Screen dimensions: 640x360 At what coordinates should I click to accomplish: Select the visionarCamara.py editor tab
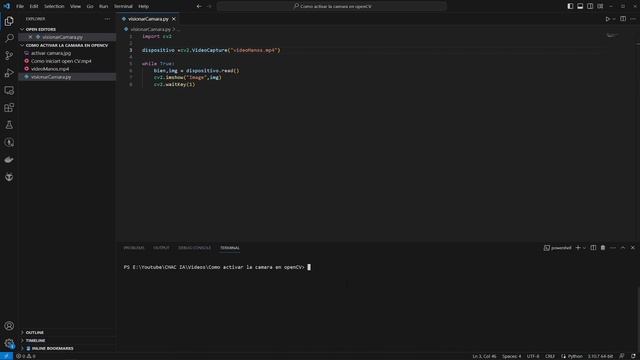click(x=148, y=19)
